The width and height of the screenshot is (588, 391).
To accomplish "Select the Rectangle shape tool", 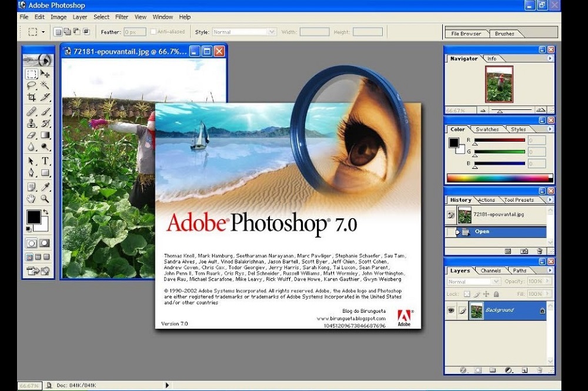I will [45, 172].
